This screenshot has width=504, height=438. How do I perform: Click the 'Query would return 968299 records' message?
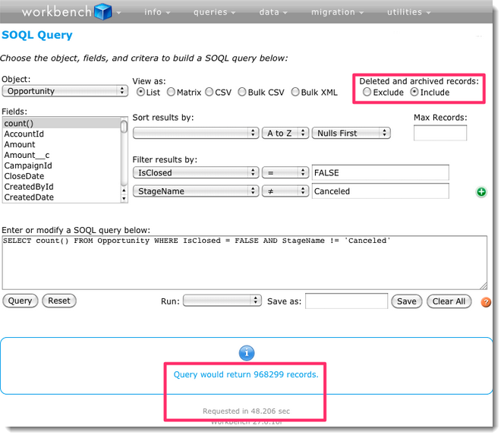246,375
